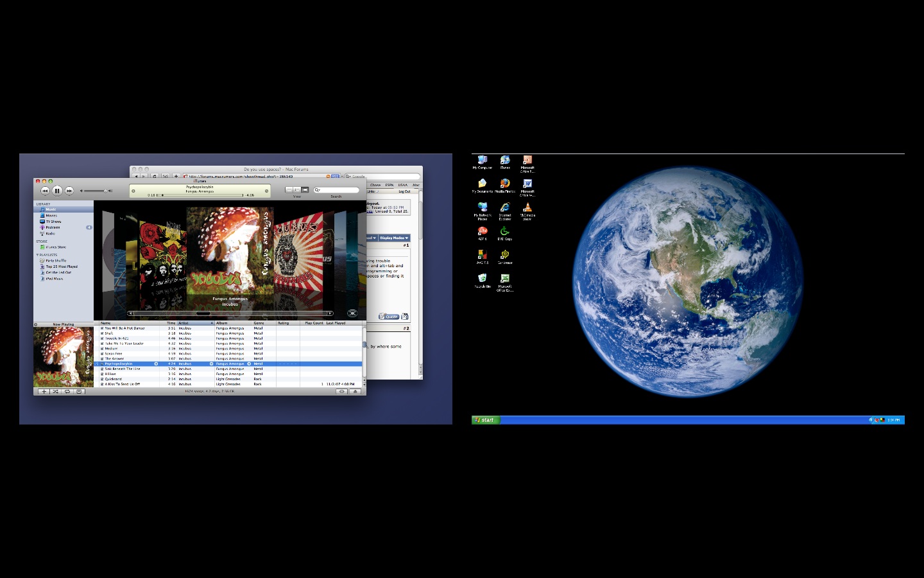Collapse the Playlists section
Viewport: 924px width, 578px height.
tap(37, 255)
